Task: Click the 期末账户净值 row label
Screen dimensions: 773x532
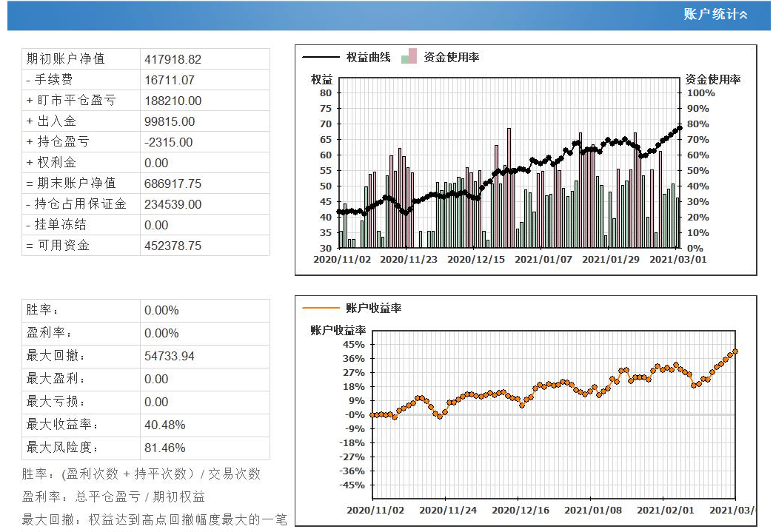Action: tap(71, 183)
